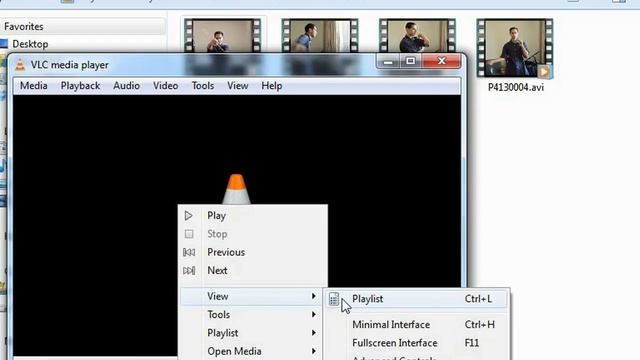This screenshot has width=640, height=360.
Task: Click the Previous track icon in context menu
Action: click(189, 252)
